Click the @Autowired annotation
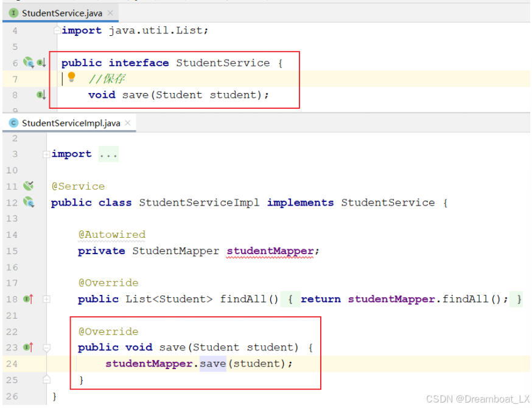 111,235
